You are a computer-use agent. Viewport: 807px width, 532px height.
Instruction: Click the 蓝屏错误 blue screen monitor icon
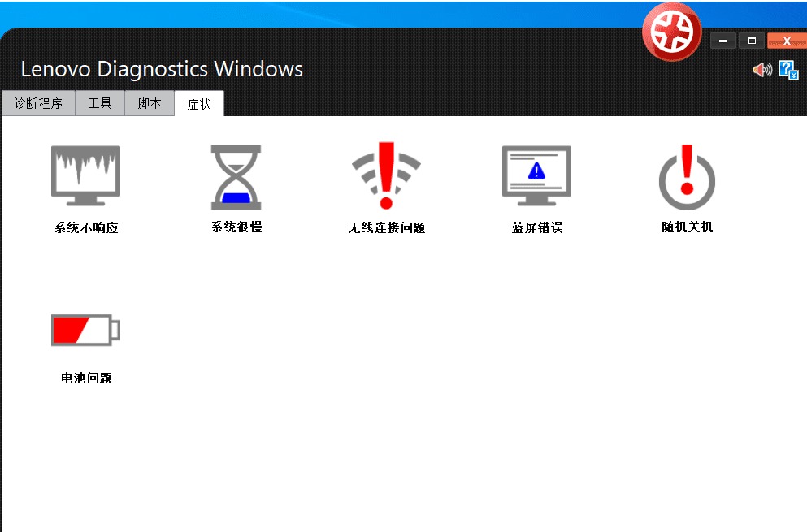[537, 175]
